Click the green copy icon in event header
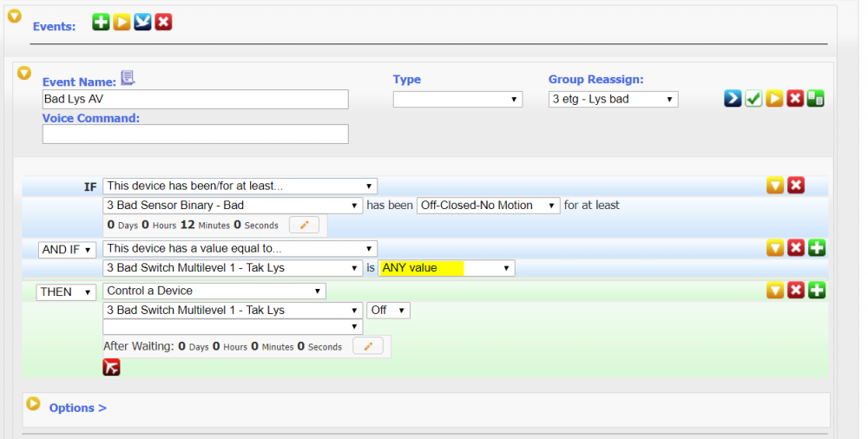This screenshot has height=439, width=868. (x=816, y=99)
